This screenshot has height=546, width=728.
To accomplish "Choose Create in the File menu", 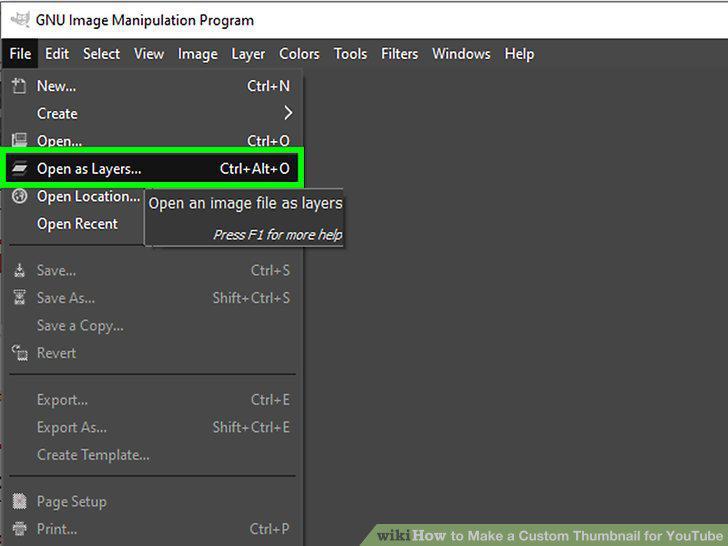I will coord(152,113).
